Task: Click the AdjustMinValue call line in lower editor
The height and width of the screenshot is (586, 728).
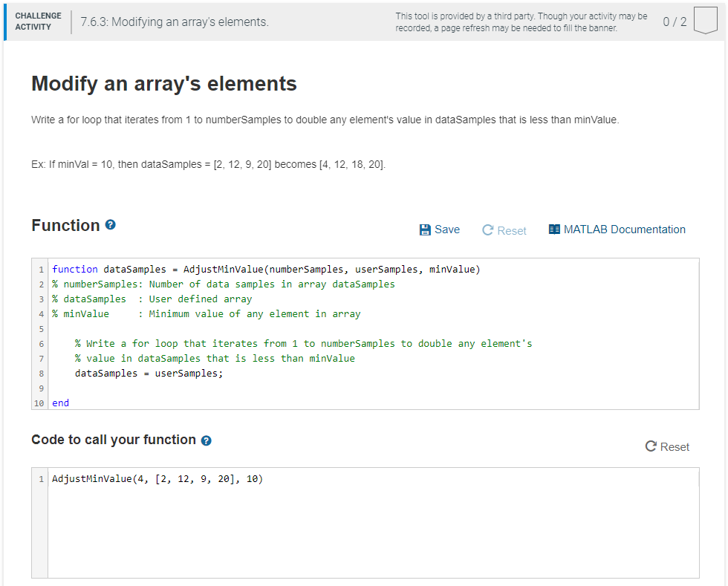Action: click(x=157, y=479)
